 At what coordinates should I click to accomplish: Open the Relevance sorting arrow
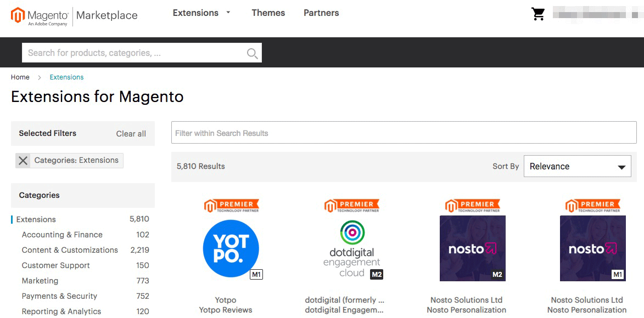621,166
